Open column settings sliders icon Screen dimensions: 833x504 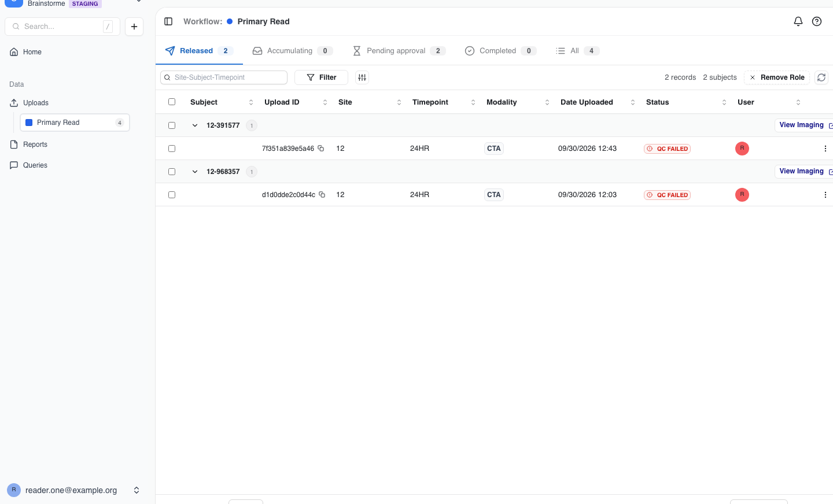click(362, 77)
